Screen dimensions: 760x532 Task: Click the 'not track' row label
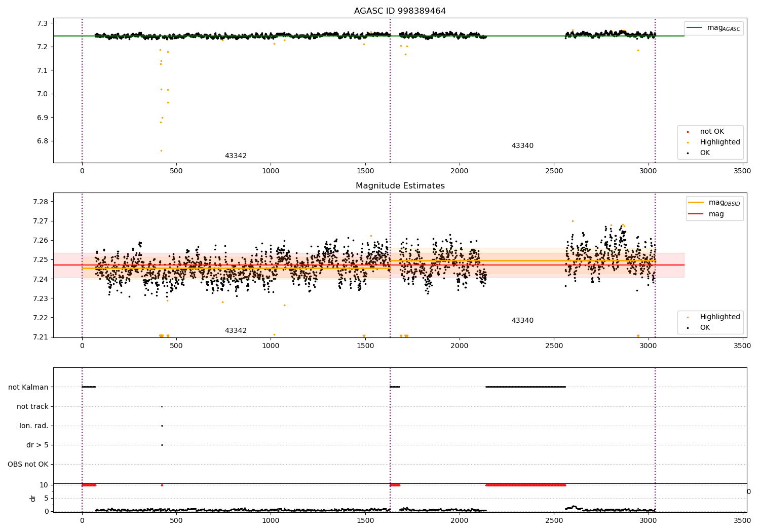[32, 407]
